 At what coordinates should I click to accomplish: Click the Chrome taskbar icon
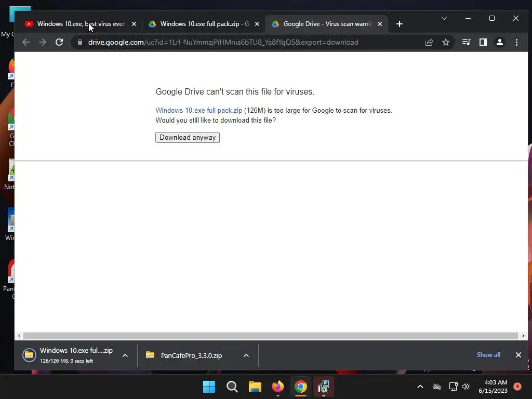pos(301,387)
